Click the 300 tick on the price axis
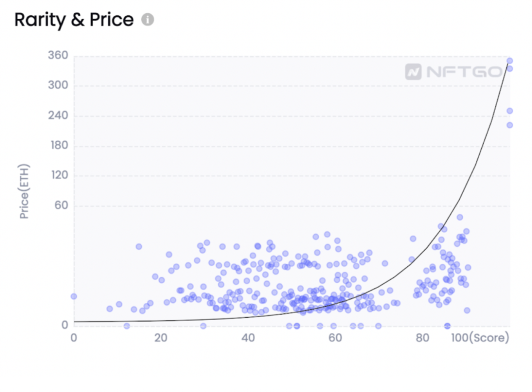 (58, 85)
